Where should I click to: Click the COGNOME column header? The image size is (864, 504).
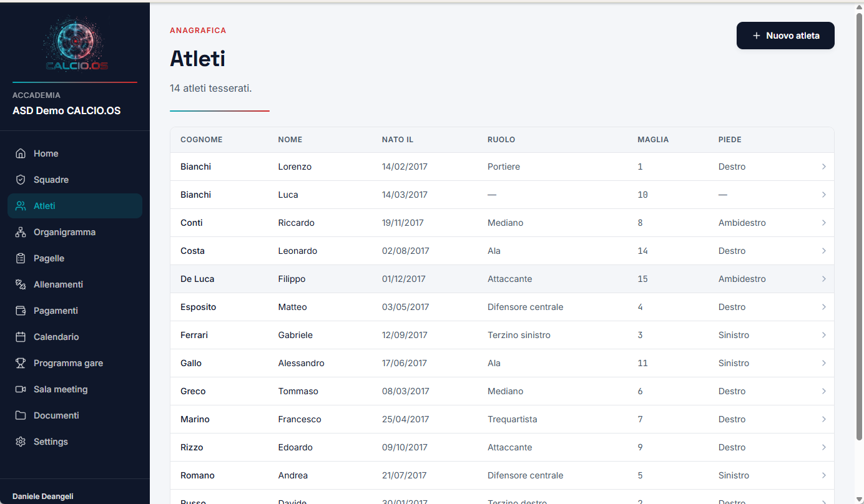coord(202,140)
